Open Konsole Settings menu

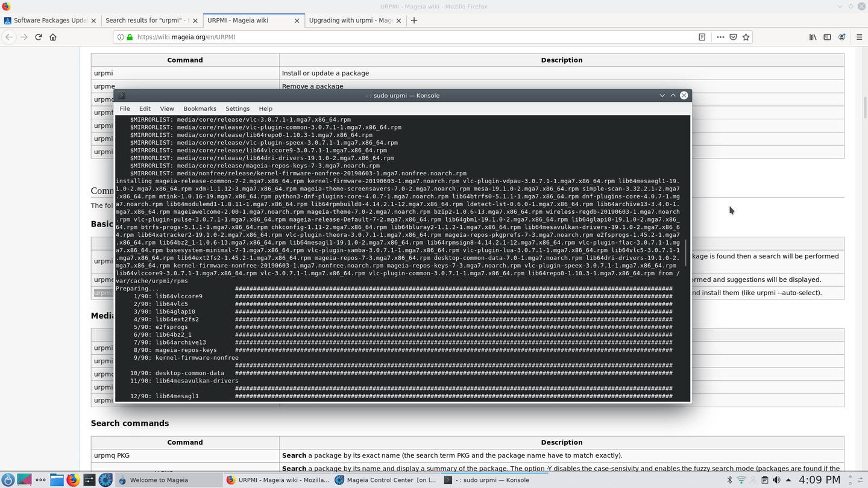[237, 108]
